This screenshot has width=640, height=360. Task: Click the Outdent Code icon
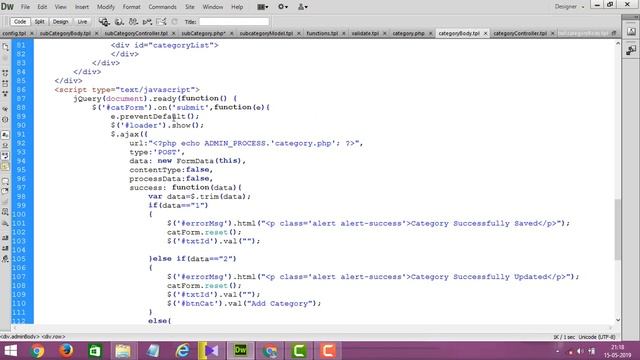[x=5, y=248]
